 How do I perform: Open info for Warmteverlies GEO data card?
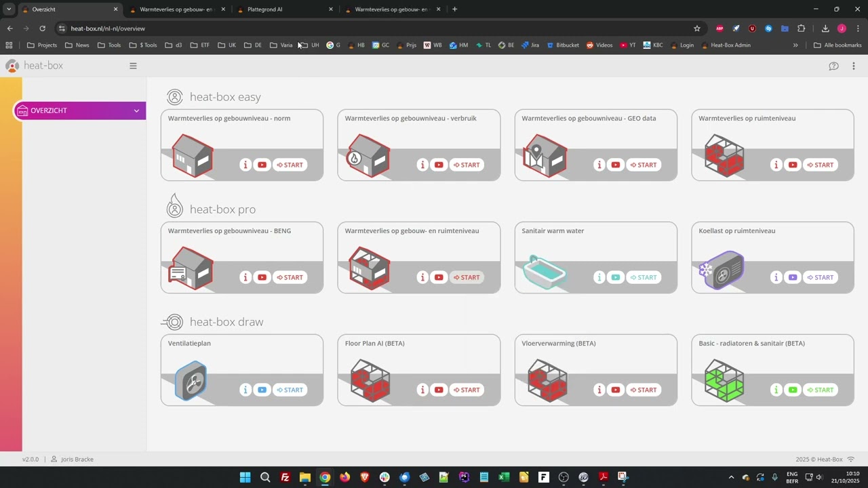pos(599,165)
